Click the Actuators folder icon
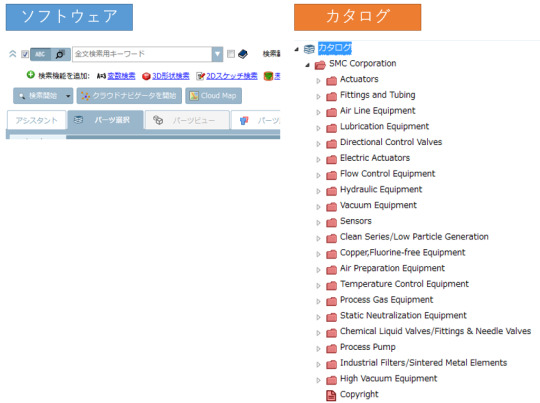This screenshot has width=540, height=403. (331, 81)
